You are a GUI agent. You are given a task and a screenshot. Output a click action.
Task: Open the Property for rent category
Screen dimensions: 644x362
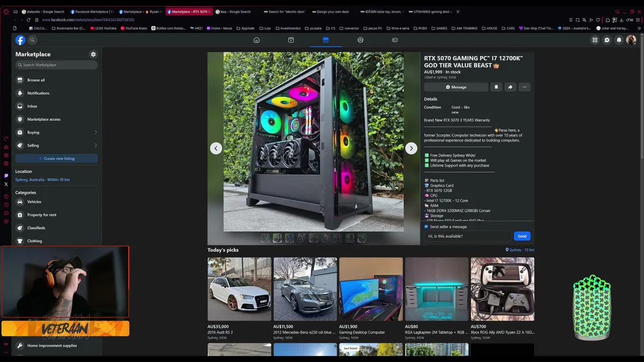56,215
